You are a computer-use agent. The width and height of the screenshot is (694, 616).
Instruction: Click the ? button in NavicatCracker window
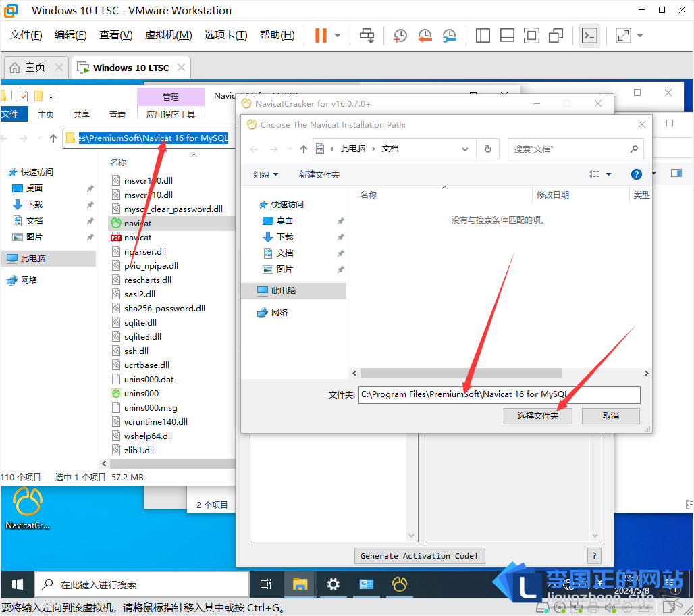pos(594,556)
